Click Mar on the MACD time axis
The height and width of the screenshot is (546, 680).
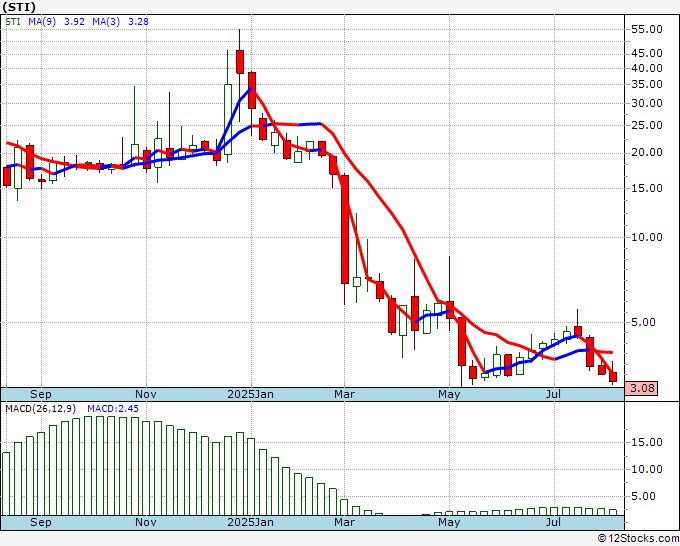344,522
